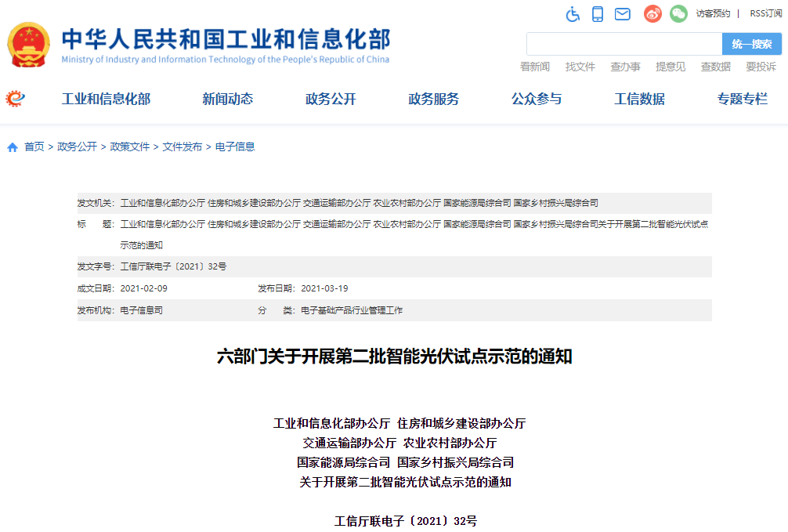Open the WeChat official account icon

[x=677, y=14]
